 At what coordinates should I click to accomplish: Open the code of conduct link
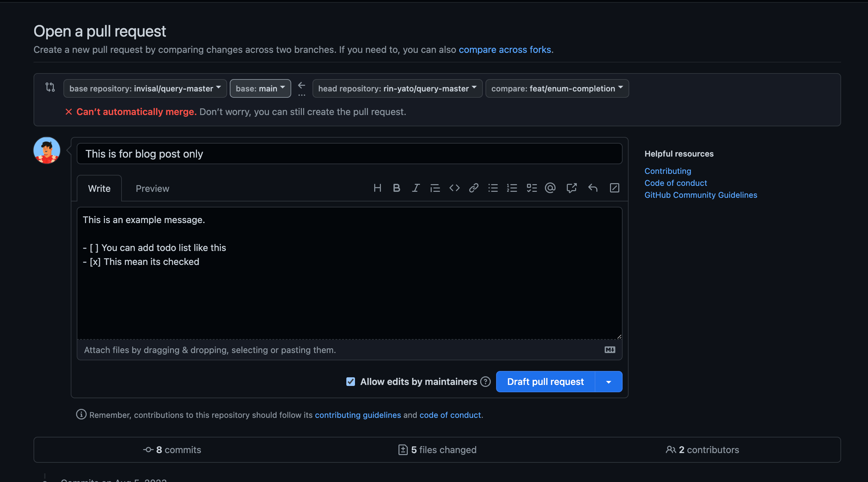coord(676,182)
